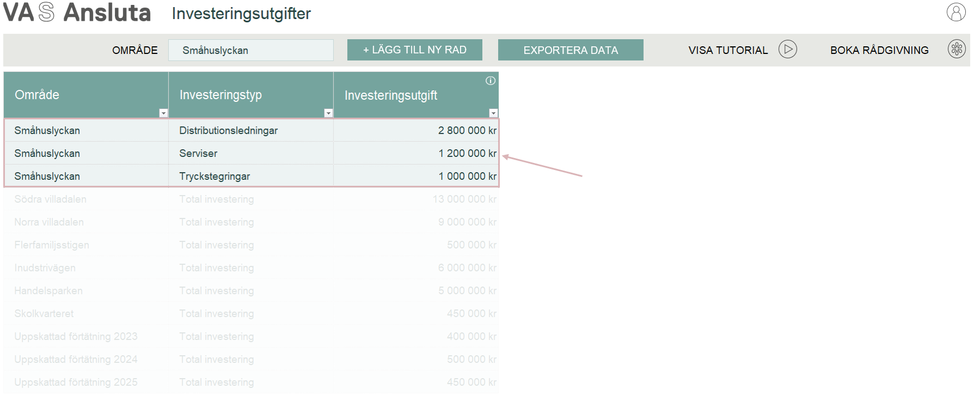The width and height of the screenshot is (980, 401).
Task: Click the Uppskattad förtätning 2023 row
Action: (251, 336)
